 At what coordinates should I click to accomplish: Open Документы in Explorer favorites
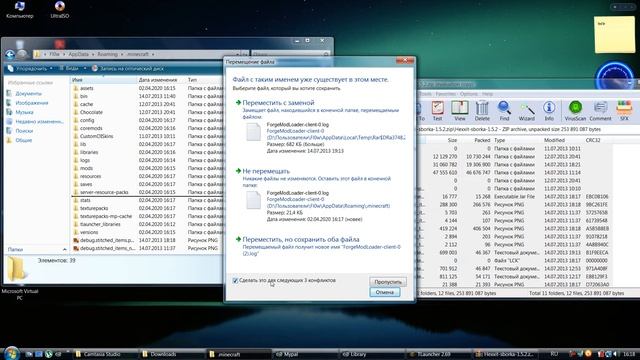coord(28,93)
